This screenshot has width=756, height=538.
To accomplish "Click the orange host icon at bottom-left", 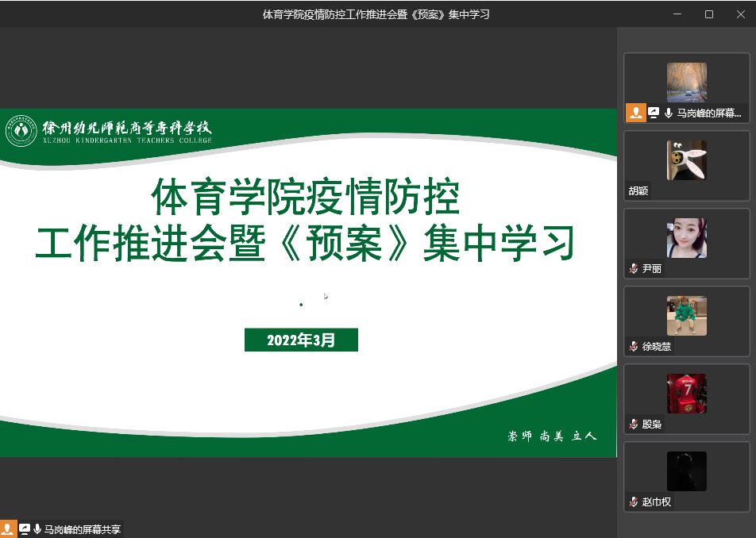I will pyautogui.click(x=8, y=529).
